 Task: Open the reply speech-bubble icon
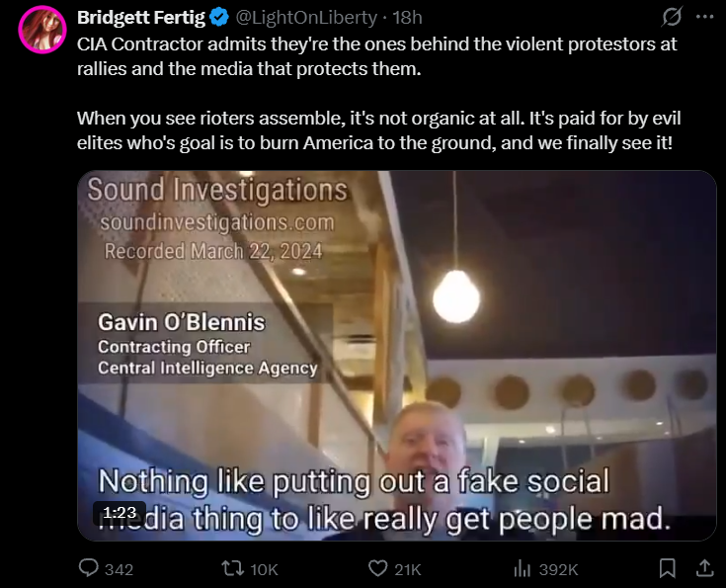pyautogui.click(x=89, y=568)
